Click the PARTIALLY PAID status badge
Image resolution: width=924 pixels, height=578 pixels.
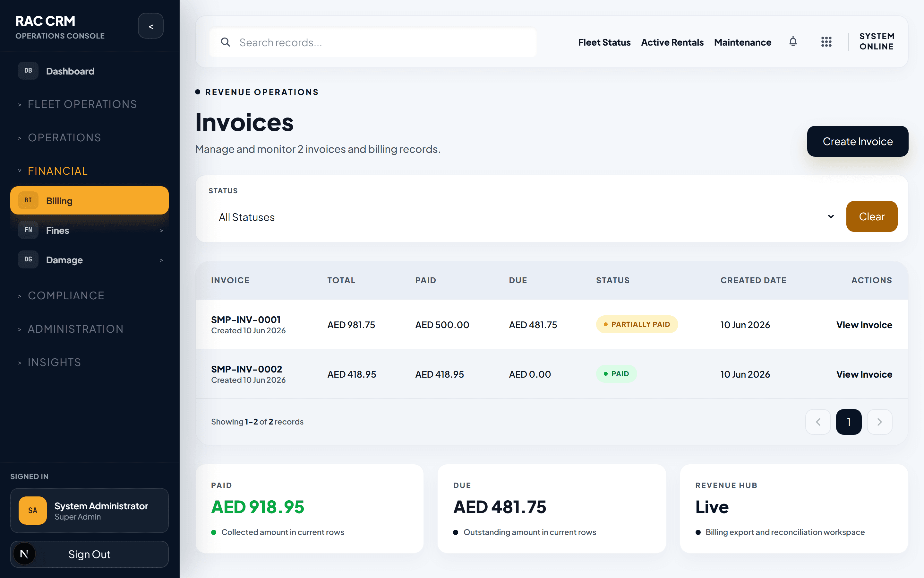(x=637, y=324)
